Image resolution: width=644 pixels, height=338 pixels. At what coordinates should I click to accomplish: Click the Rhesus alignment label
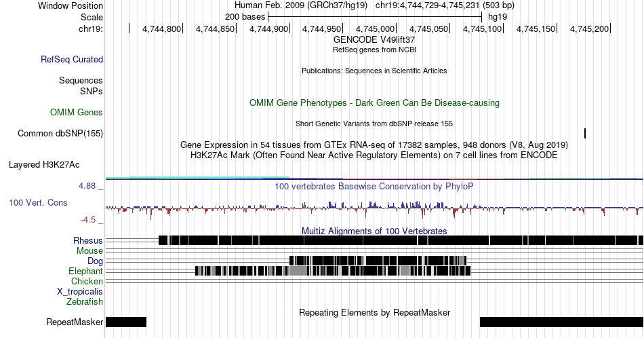click(88, 240)
